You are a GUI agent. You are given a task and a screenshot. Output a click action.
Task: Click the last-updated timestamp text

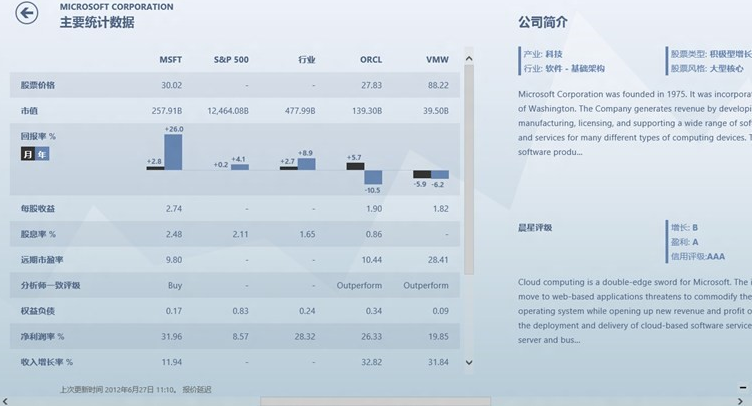coord(135,390)
